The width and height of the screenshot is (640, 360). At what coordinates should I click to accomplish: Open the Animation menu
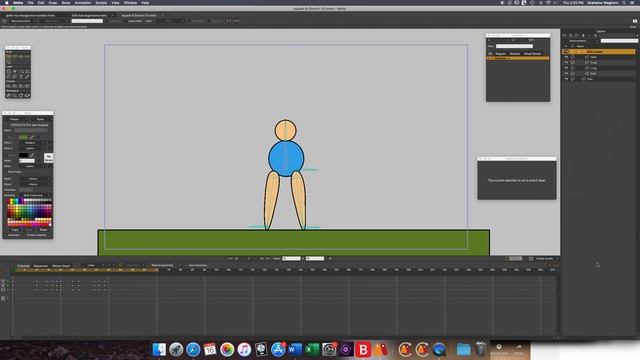[82, 2]
